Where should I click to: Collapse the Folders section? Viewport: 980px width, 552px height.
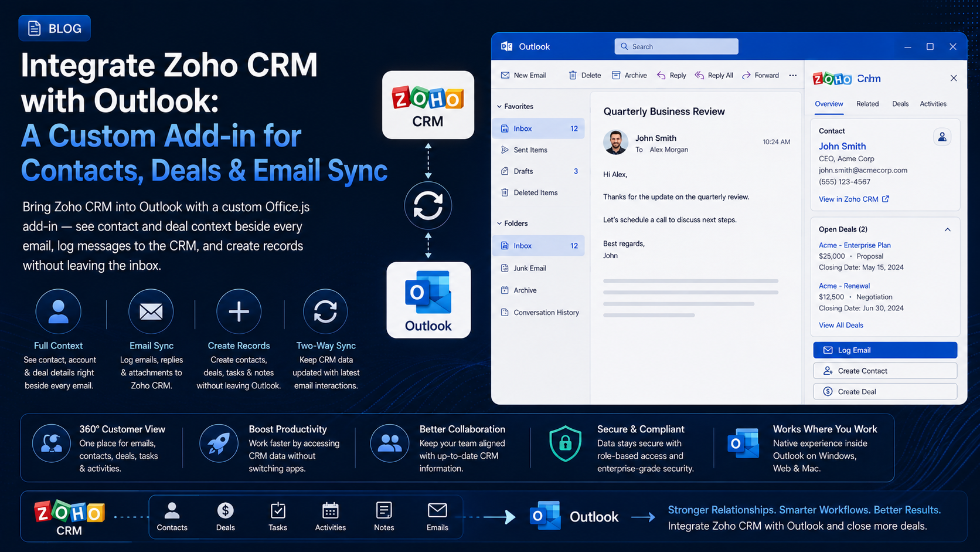click(x=499, y=223)
